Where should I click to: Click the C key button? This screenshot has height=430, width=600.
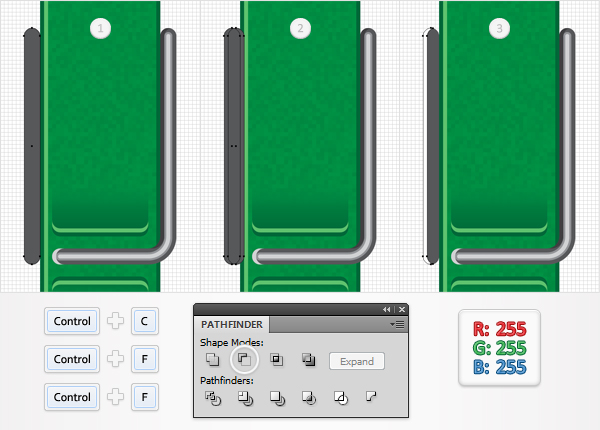point(145,321)
